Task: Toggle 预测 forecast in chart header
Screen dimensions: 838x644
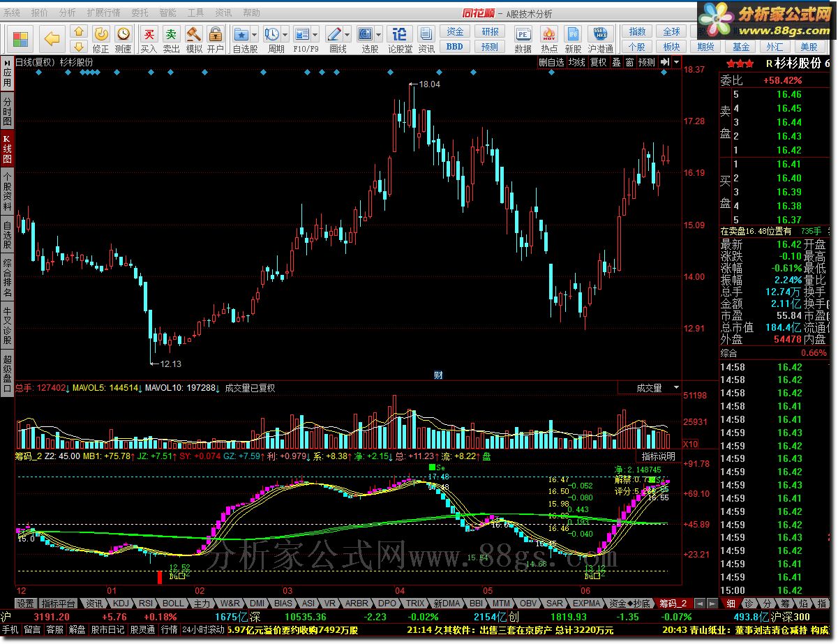Action: 647,62
